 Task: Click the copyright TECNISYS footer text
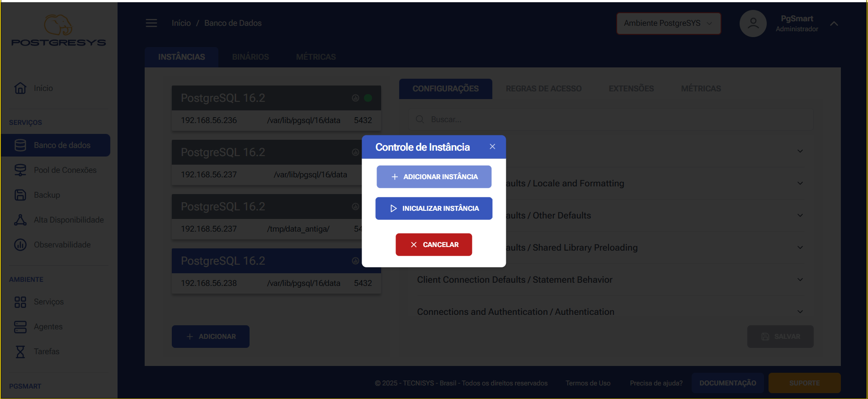(461, 383)
